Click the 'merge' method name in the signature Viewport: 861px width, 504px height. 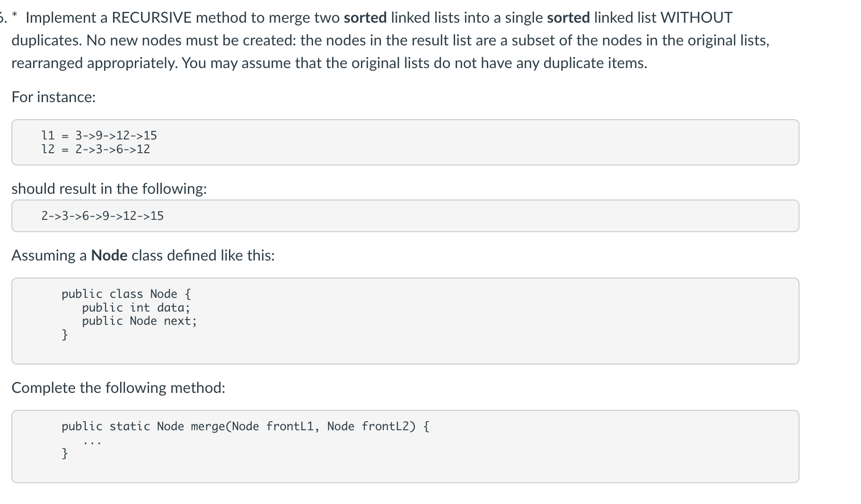click(x=208, y=426)
